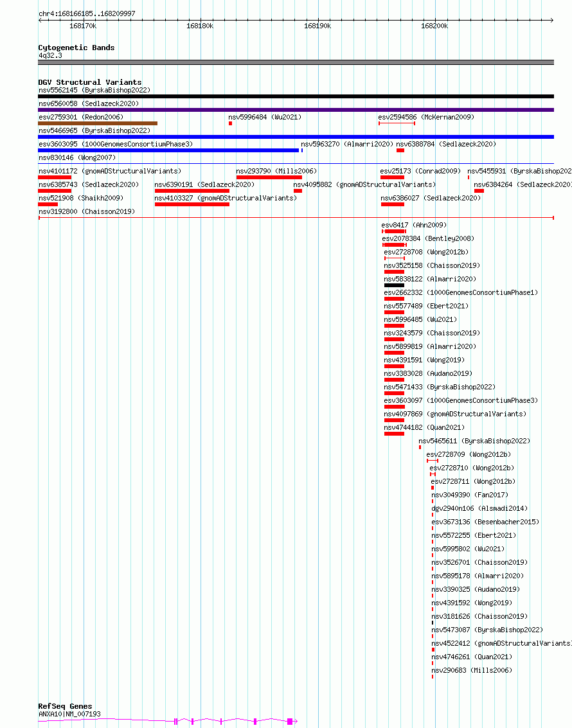Open the nsv293790 (Mills2006) variant
The width and height of the screenshot is (572, 728).
coord(276,171)
